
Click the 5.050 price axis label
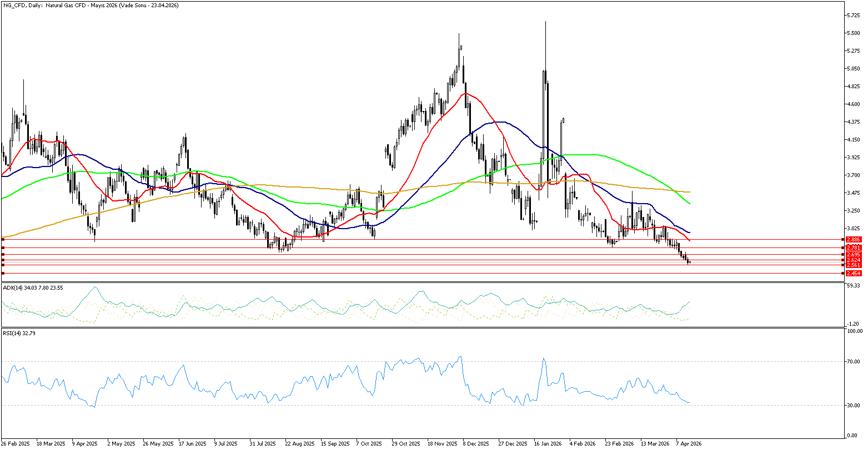853,68
